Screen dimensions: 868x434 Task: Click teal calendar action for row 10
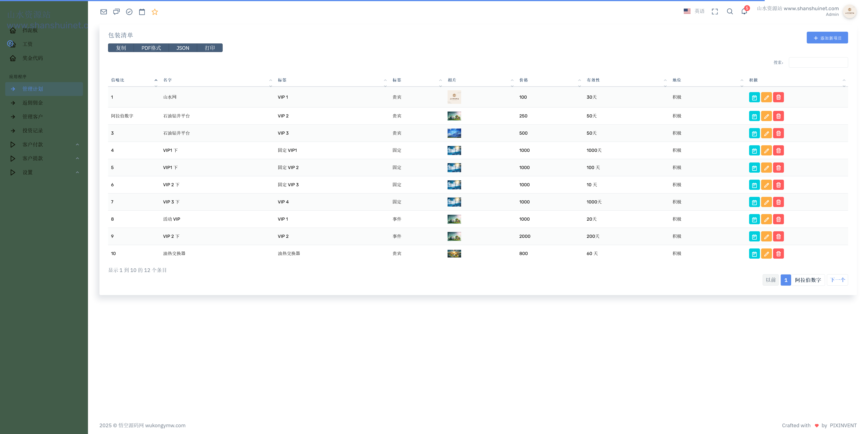pyautogui.click(x=754, y=254)
